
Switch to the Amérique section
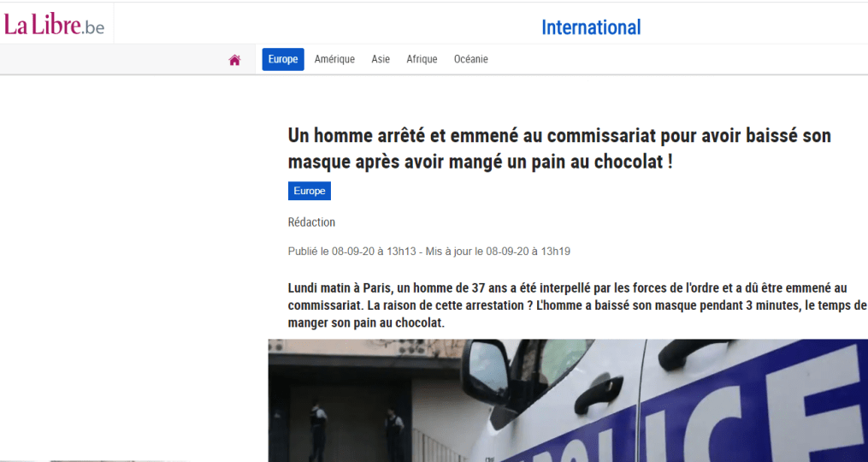pos(334,59)
